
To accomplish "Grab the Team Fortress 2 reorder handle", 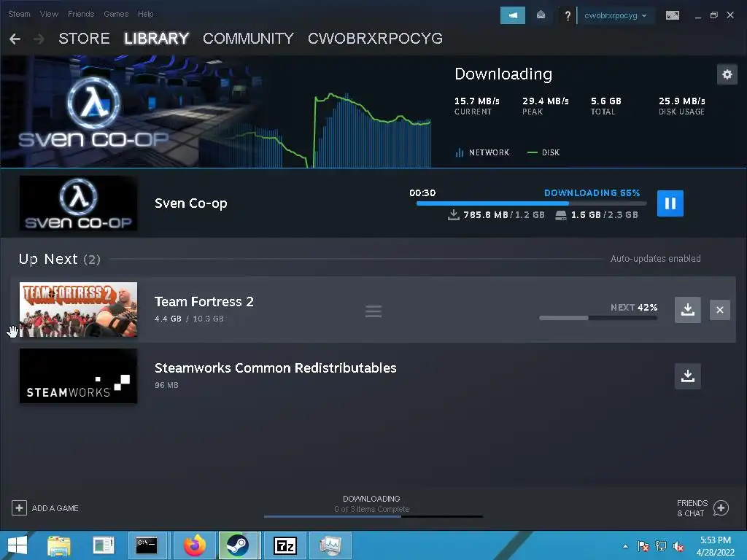I will click(373, 311).
